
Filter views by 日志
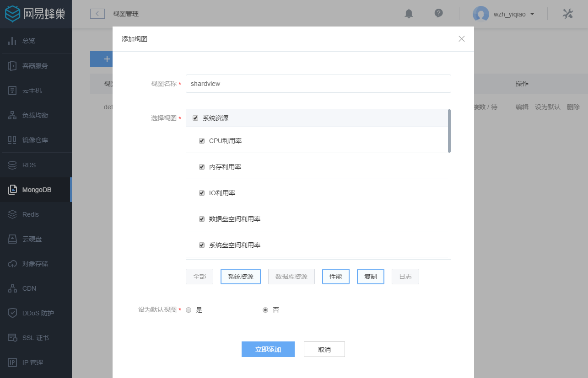pyautogui.click(x=405, y=277)
